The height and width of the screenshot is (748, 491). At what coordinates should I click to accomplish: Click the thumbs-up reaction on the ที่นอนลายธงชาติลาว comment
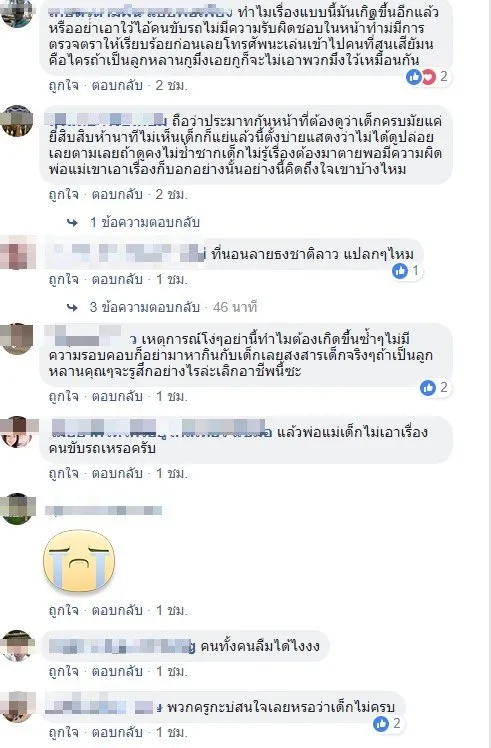click(x=400, y=271)
